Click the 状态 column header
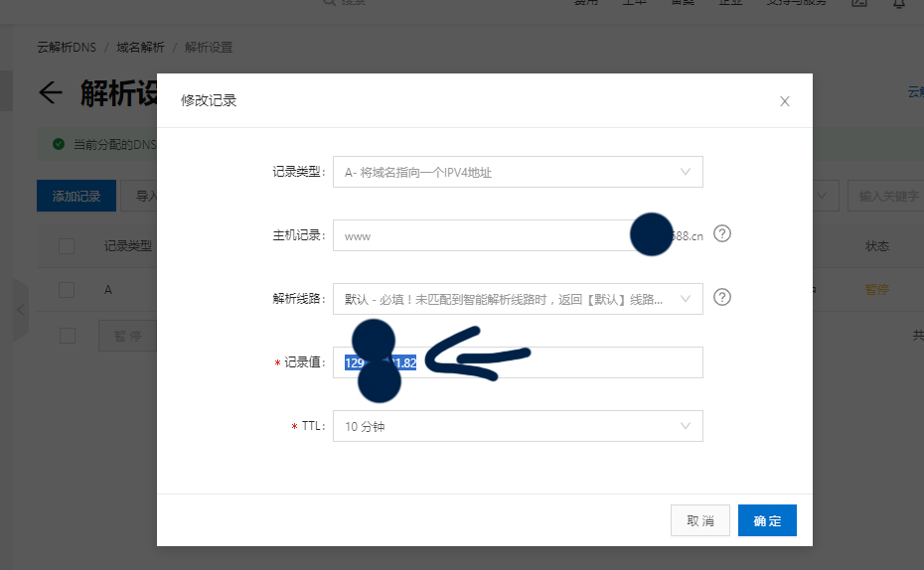Image resolution: width=924 pixels, height=570 pixels. tap(877, 246)
